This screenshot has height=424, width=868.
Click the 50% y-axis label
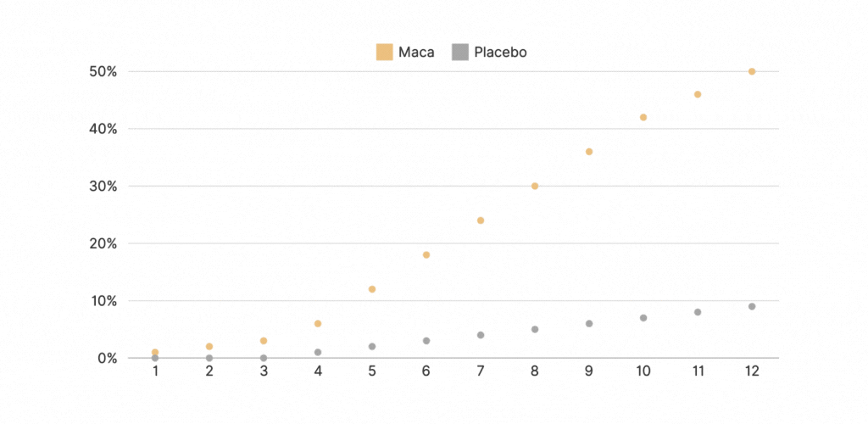(103, 71)
